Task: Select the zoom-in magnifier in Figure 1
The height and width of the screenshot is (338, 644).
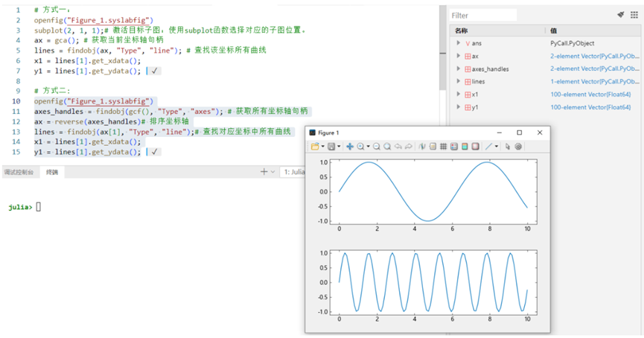Action: point(360,147)
